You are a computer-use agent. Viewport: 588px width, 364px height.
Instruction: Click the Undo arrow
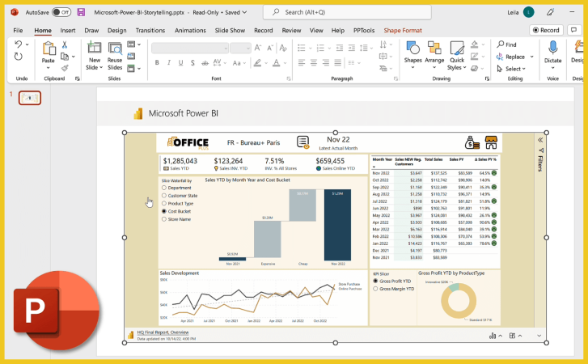click(18, 45)
